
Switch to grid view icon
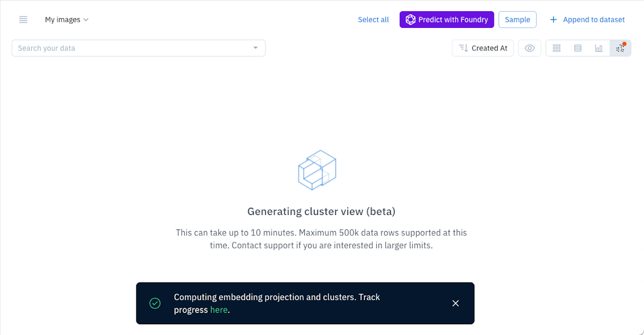[x=557, y=48]
